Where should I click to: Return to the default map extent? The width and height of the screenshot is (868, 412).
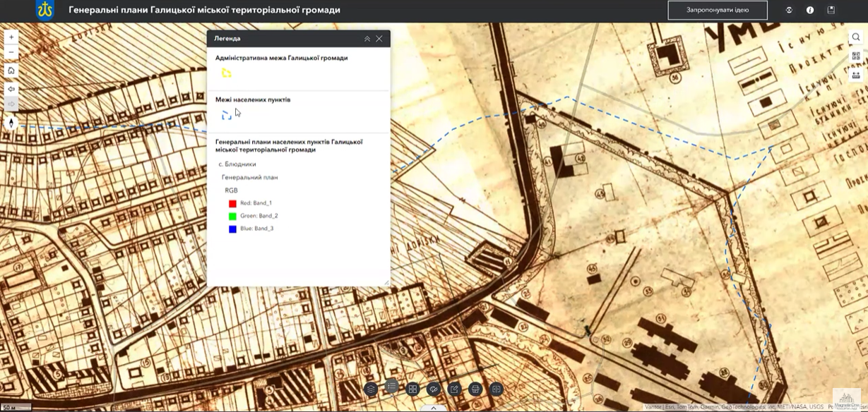coord(11,71)
